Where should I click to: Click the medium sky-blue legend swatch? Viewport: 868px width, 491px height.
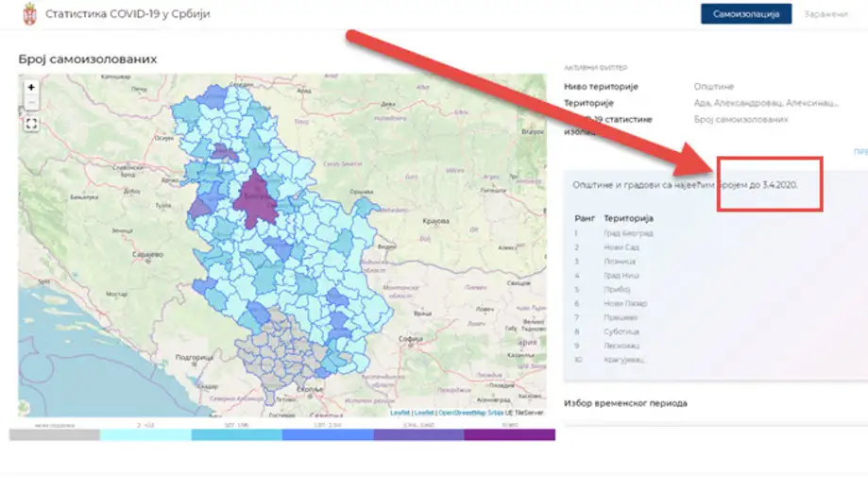point(237,435)
